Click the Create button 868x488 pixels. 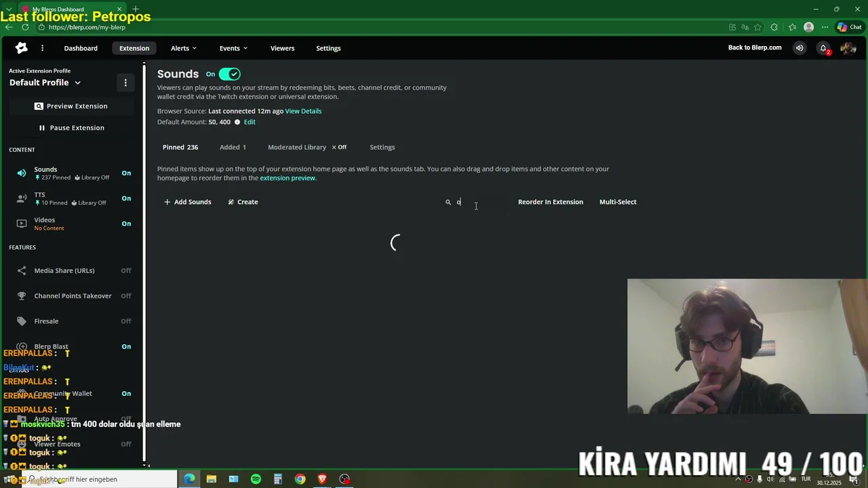pos(243,202)
